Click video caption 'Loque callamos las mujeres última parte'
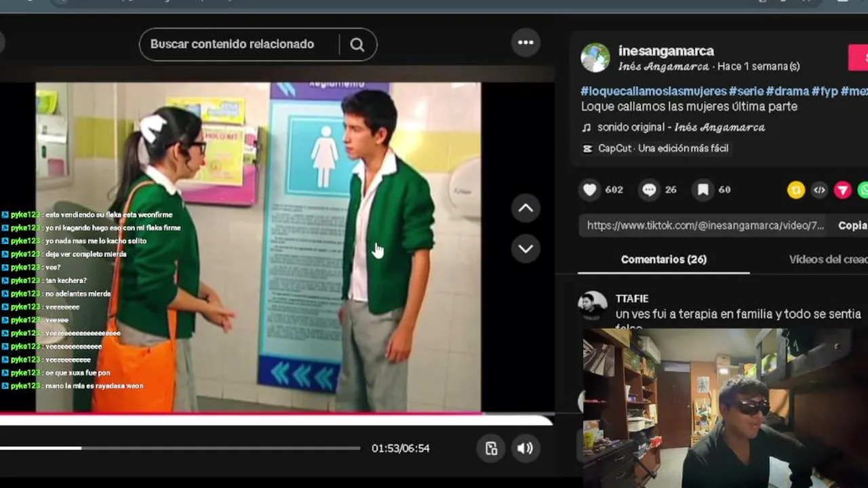The width and height of the screenshot is (868, 488). pos(689,106)
